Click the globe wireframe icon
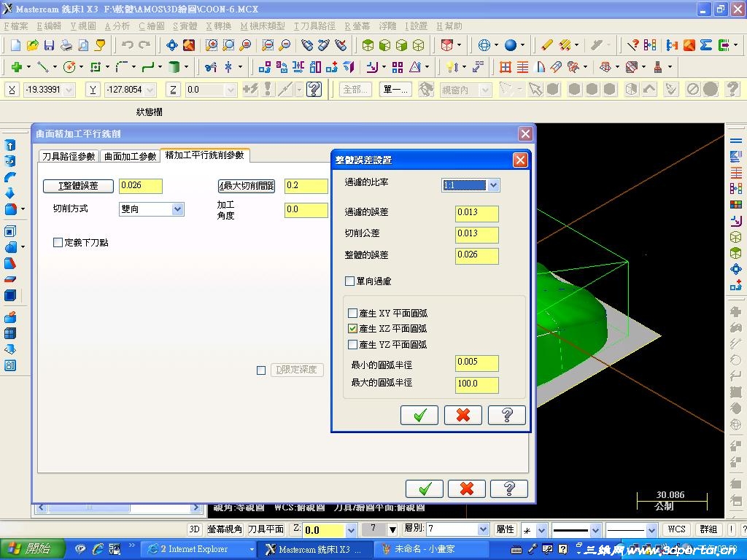 [484, 45]
